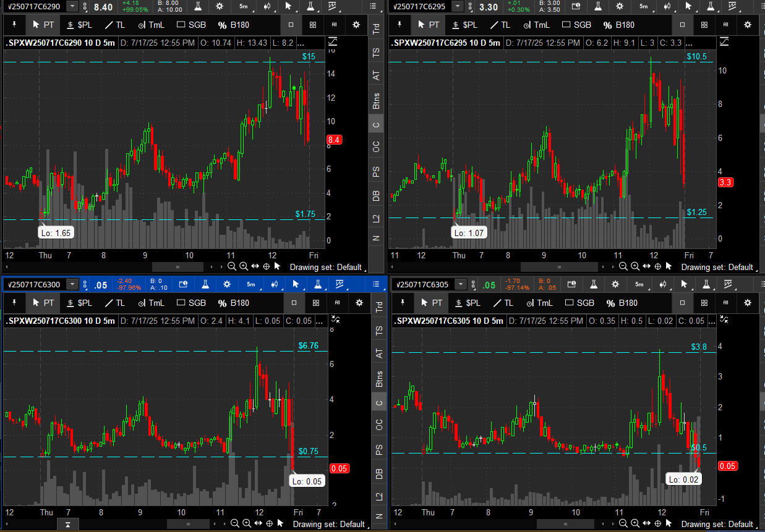The width and height of the screenshot is (765, 532).
Task: Open the symbol dropdown next to 250717C6290
Action: [72, 6]
